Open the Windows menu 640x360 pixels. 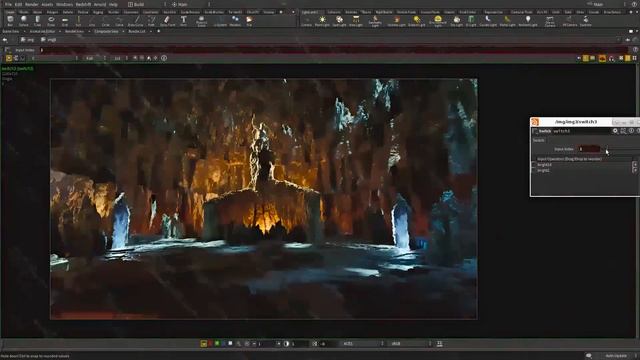64,4
